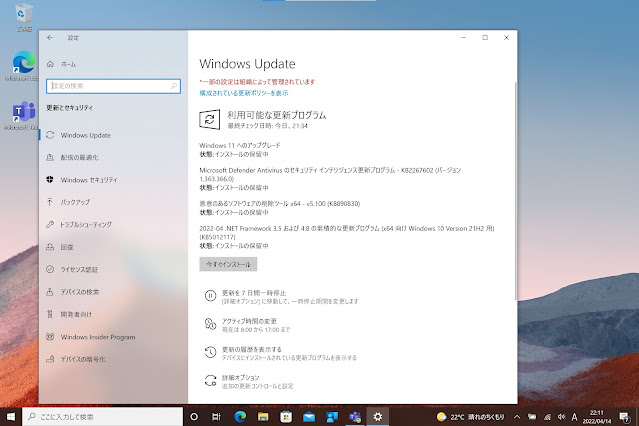The height and width of the screenshot is (426, 639).
Task: Click the 構成されている更新ポリシーを表示 link
Action: pos(244,93)
